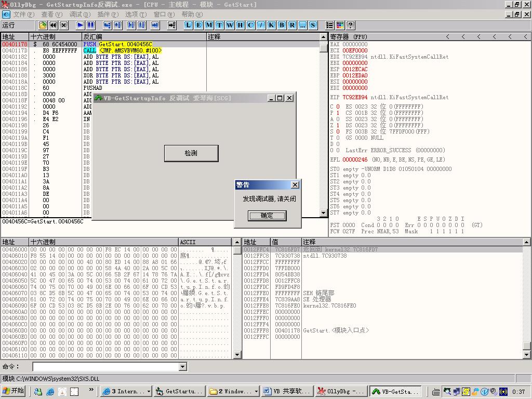Click the 反汇编 column header
Viewport: 532px width, 399px height.
click(144, 37)
